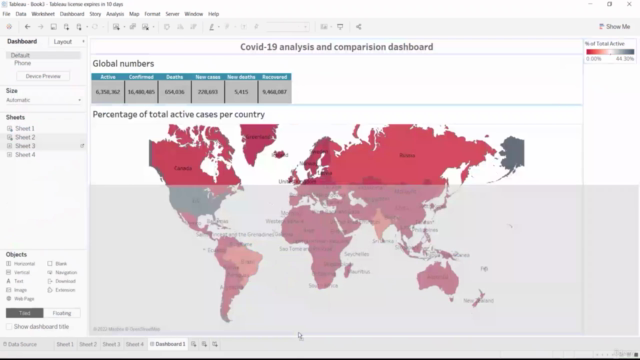The height and width of the screenshot is (360, 640).
Task: Click the Device Preview button
Action: [43, 76]
